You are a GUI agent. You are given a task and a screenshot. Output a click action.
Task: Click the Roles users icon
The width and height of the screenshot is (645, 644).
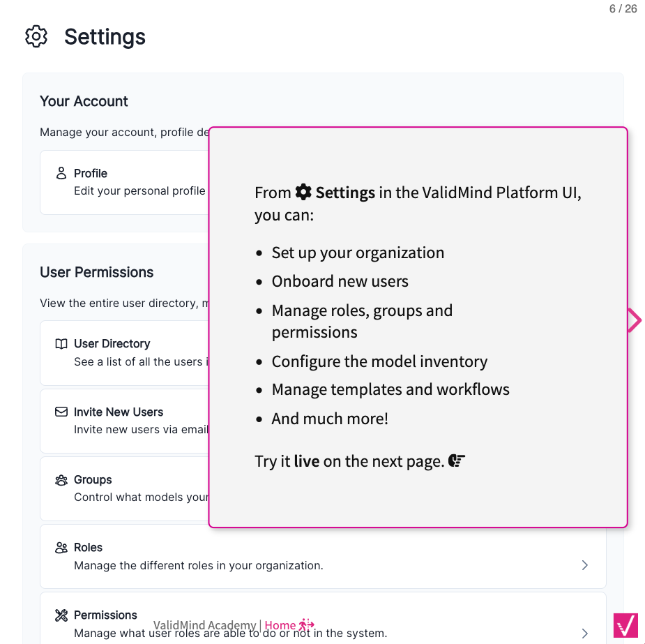[x=61, y=547]
